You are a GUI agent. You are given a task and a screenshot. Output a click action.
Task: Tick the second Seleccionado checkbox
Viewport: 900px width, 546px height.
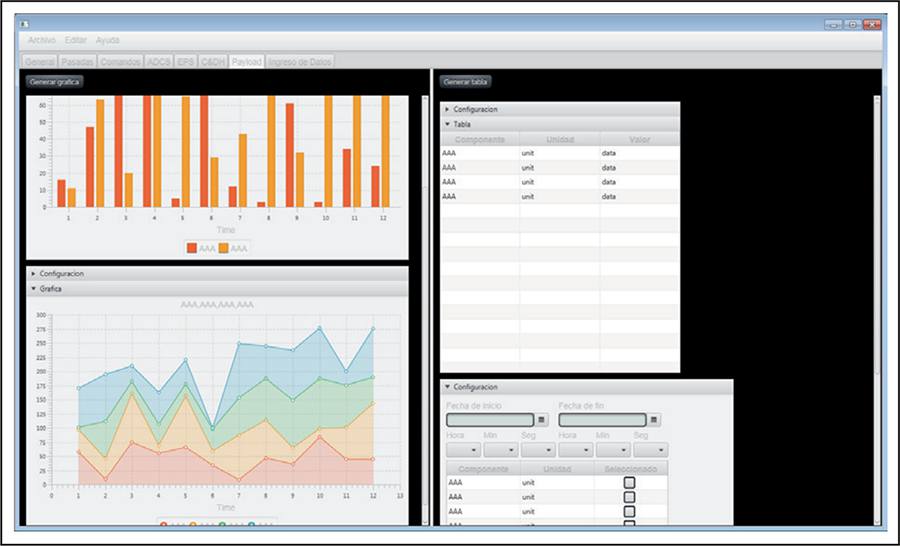(x=629, y=497)
